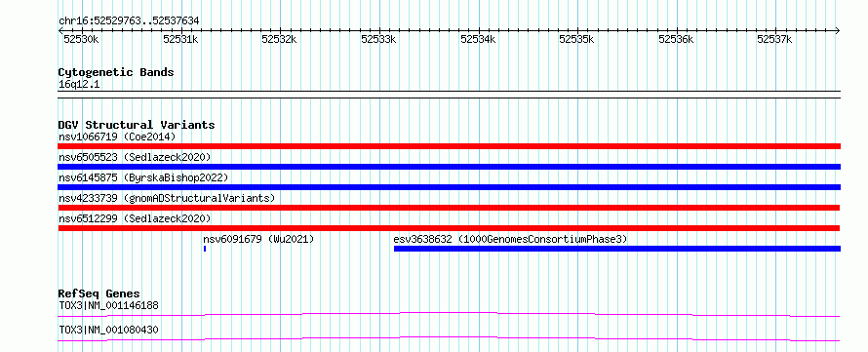The height and width of the screenshot is (352, 868).
Task: Select the TOX3|NM_001146188 gene label
Action: (x=109, y=305)
